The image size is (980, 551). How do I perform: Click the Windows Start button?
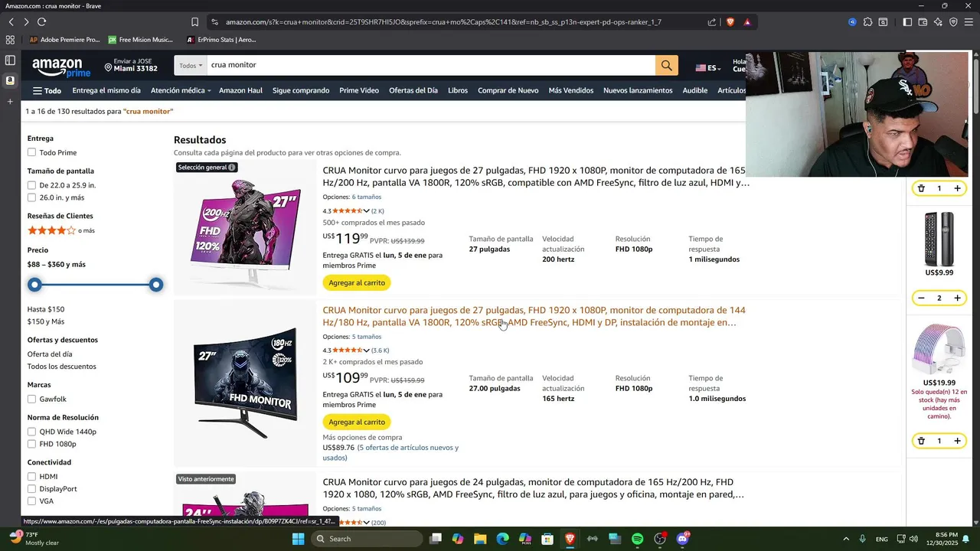pos(299,539)
